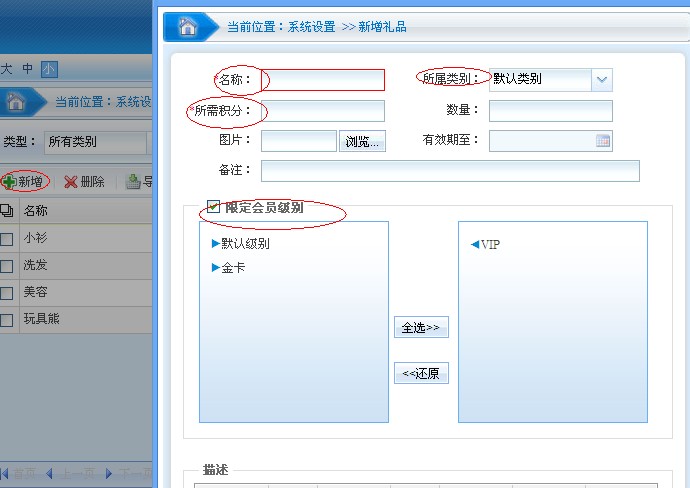The height and width of the screenshot is (488, 690).
Task: Select VIP in the right list
Action: pyautogui.click(x=485, y=244)
